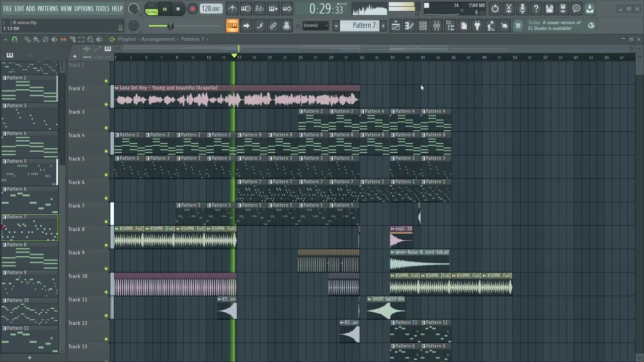
Task: Toggle mute light on Track 2
Action: click(106, 104)
